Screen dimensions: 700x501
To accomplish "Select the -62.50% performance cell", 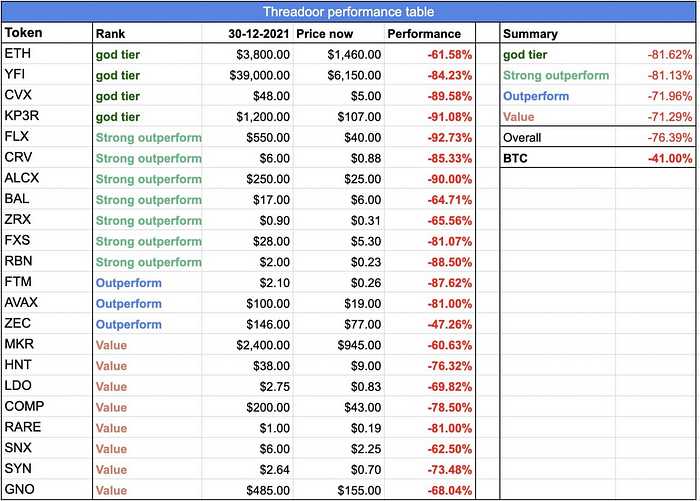I will pyautogui.click(x=429, y=448).
